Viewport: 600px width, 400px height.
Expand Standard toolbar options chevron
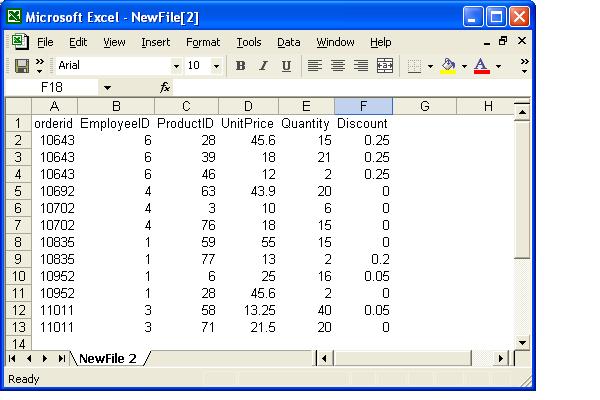(x=39, y=66)
